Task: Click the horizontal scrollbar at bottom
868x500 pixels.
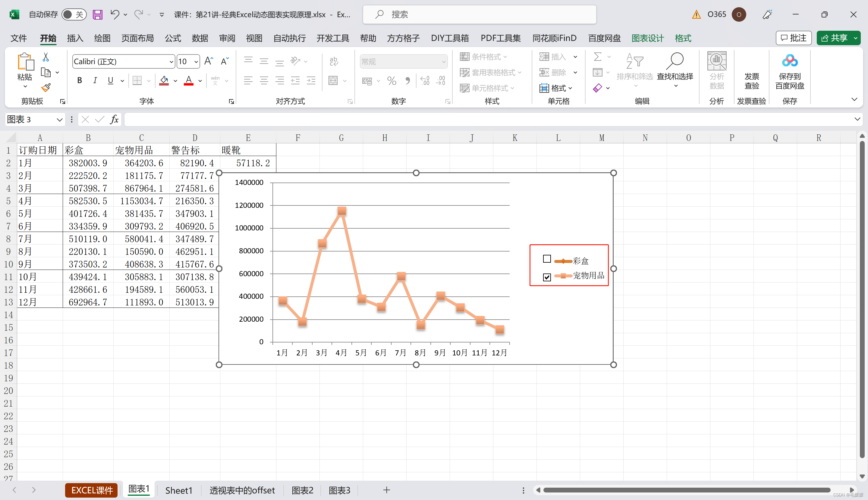Action: (687, 490)
